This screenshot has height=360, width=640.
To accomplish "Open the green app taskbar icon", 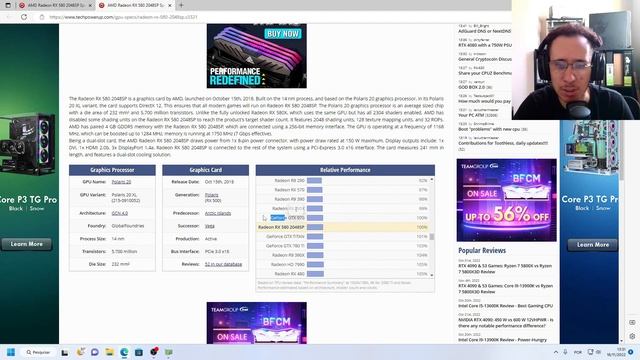I will (169, 352).
